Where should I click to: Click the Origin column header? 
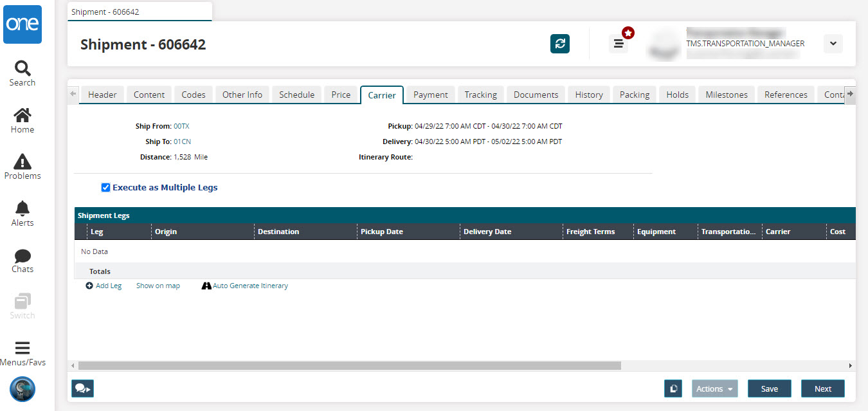pyautogui.click(x=203, y=232)
